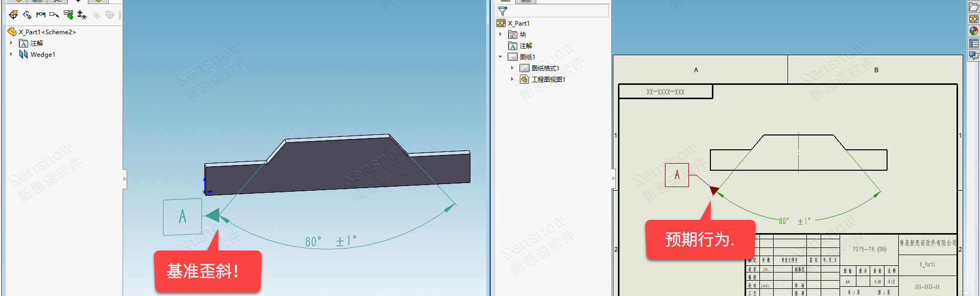Expand the Wedge1 tree node
The width and height of the screenshot is (980, 296).
point(11,54)
